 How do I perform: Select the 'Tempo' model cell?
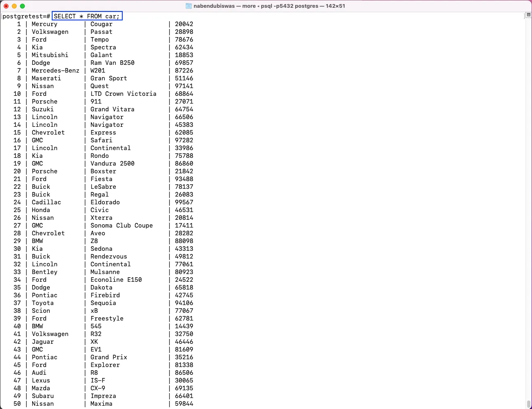(99, 40)
